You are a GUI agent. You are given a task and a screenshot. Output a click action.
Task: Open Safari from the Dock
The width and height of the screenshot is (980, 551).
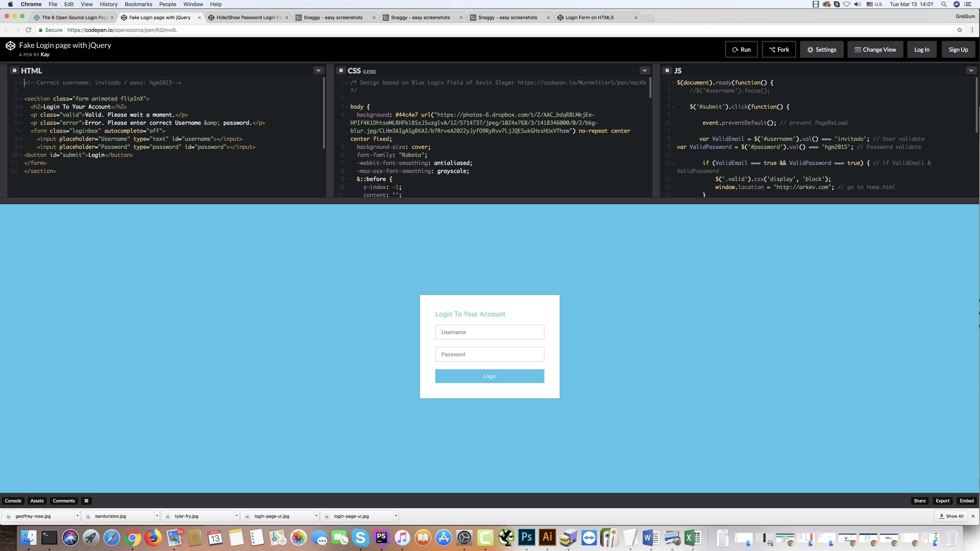click(x=112, y=538)
